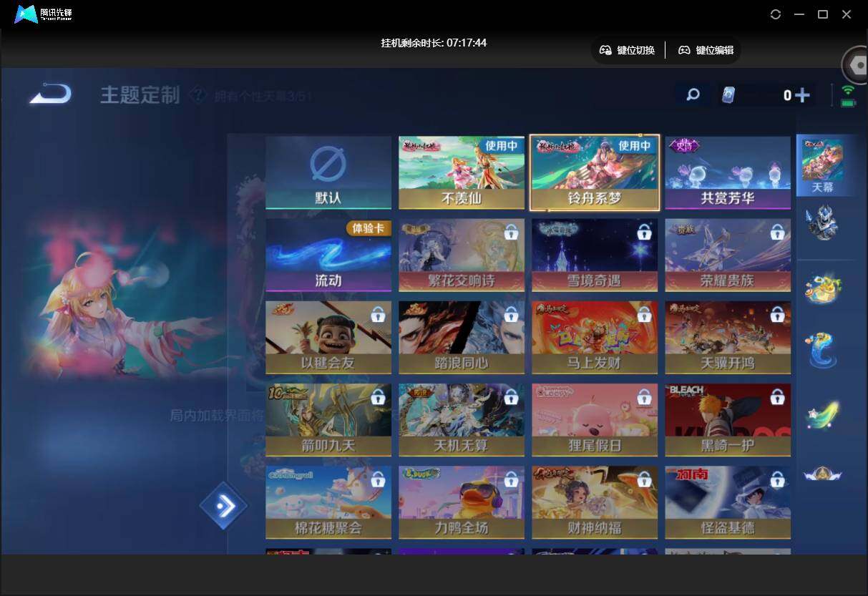Screen dimensions: 868x596
Task: Click the wifi signal status icon
Action: point(849,90)
